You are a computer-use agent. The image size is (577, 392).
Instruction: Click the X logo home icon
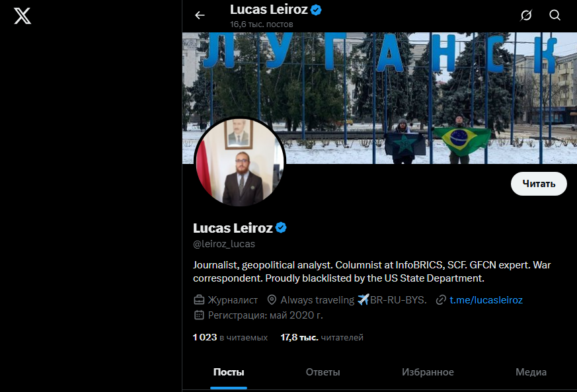point(22,16)
